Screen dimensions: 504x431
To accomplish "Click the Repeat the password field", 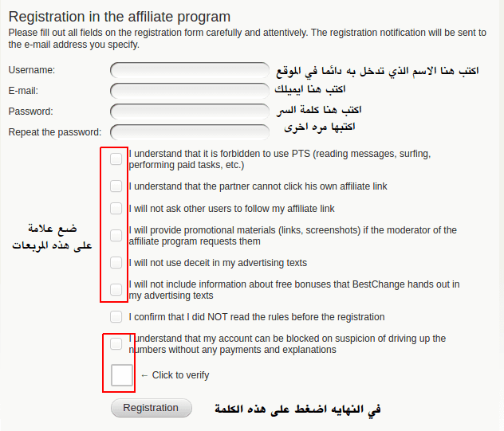I will [x=190, y=132].
